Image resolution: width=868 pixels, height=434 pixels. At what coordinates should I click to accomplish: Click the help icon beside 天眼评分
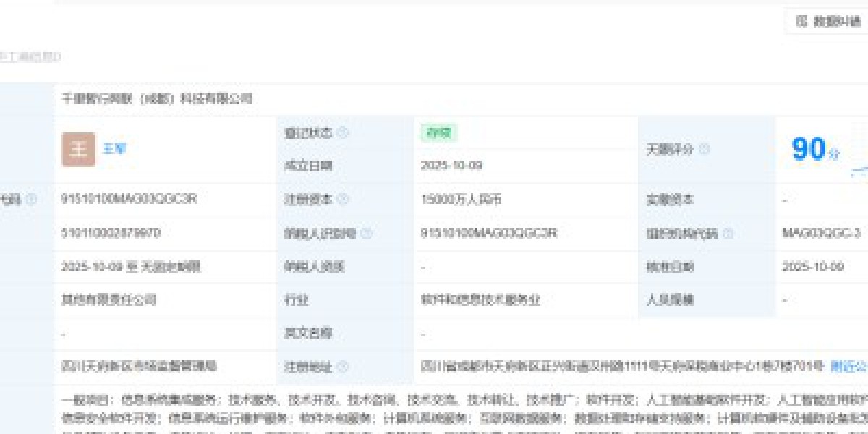(704, 150)
